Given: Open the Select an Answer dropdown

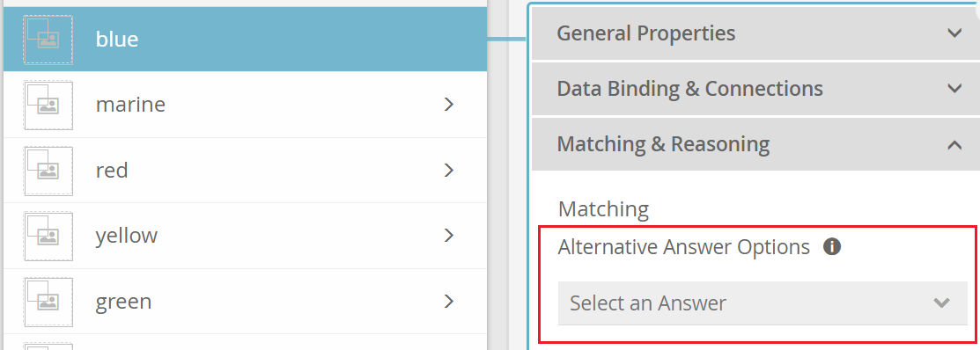Looking at the screenshot, I should [763, 303].
